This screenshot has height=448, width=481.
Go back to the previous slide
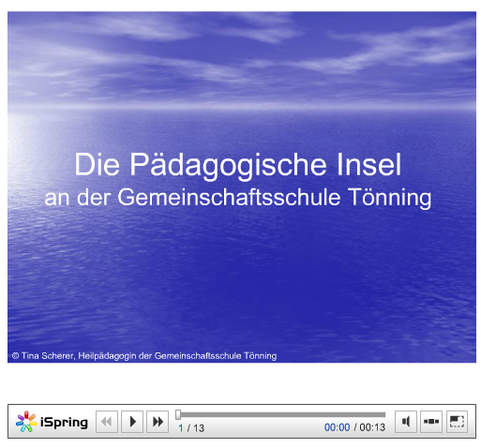coord(107,422)
